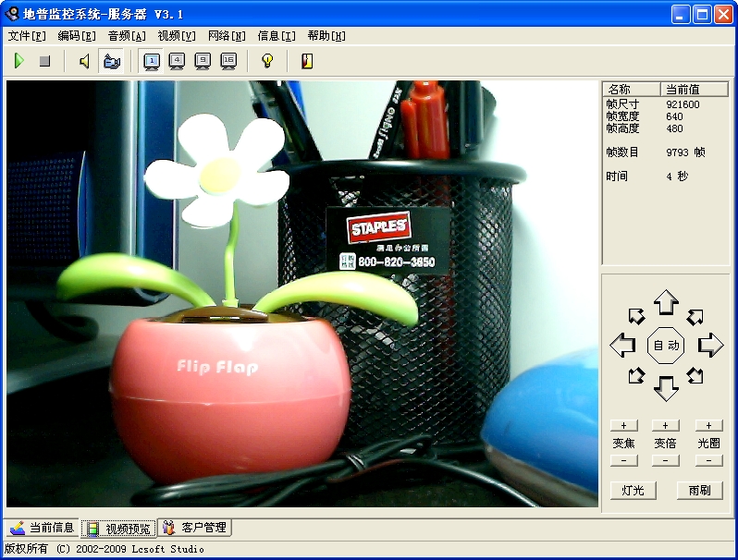
Task: Click the exit door toolbar icon
Action: pyautogui.click(x=307, y=62)
